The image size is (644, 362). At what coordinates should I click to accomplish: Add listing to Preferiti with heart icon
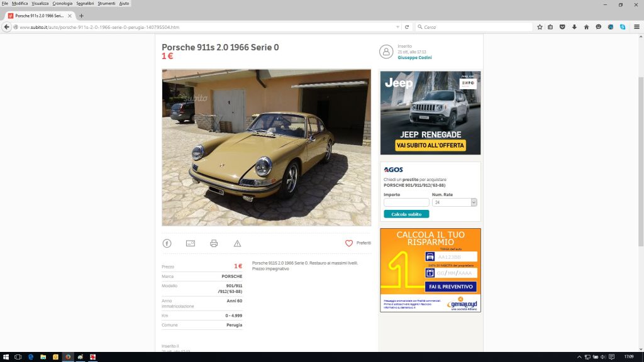pos(348,243)
